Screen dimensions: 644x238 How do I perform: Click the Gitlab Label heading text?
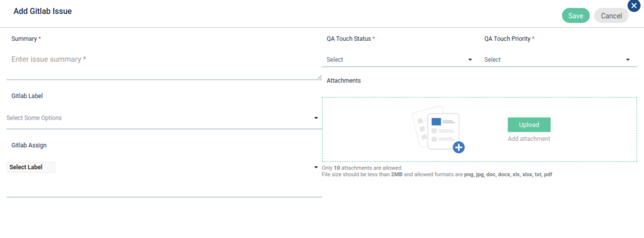click(x=27, y=96)
